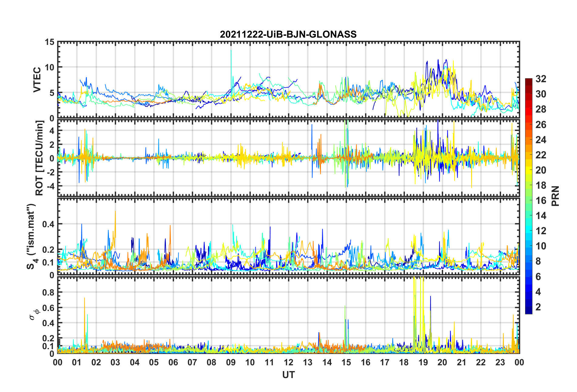
Task: Click colorbar tick label 28
Action: 541,109
